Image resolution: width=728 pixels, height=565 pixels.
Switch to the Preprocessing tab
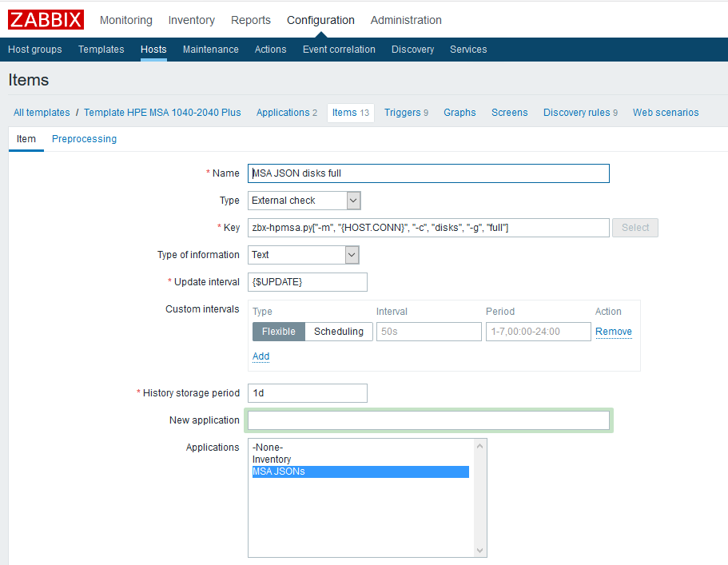(x=84, y=139)
